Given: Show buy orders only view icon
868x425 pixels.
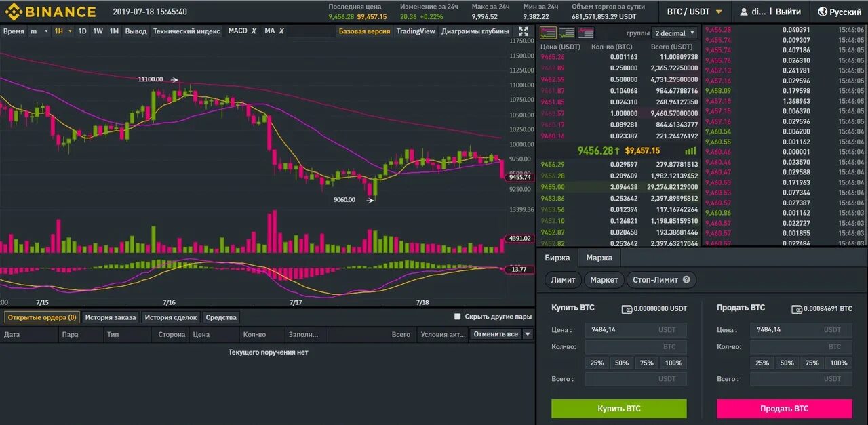Looking at the screenshot, I should 567,33.
